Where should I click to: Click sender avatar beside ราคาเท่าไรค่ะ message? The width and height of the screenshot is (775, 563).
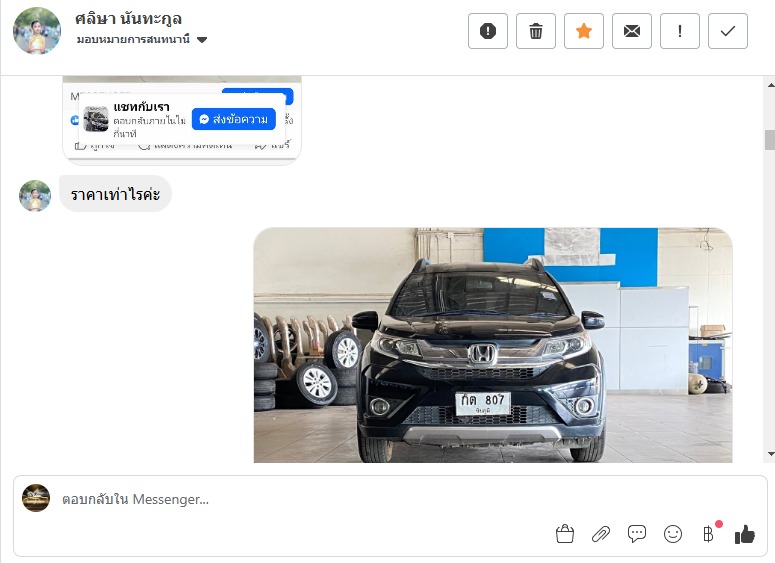(35, 196)
